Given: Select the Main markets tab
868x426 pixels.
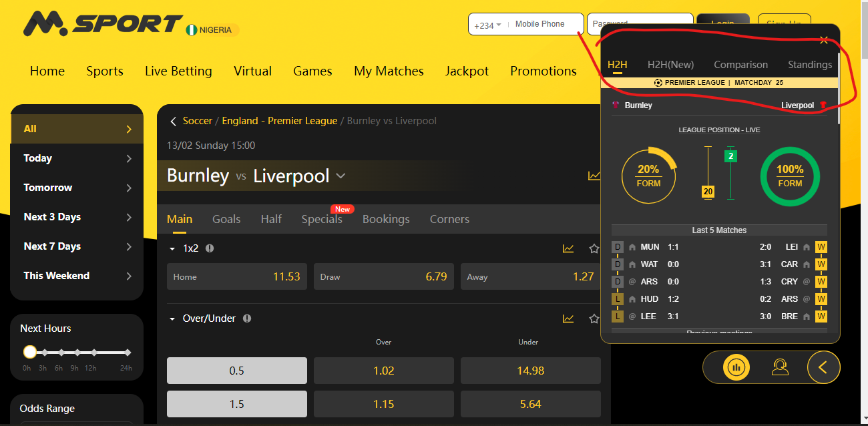Looking at the screenshot, I should coord(180,219).
